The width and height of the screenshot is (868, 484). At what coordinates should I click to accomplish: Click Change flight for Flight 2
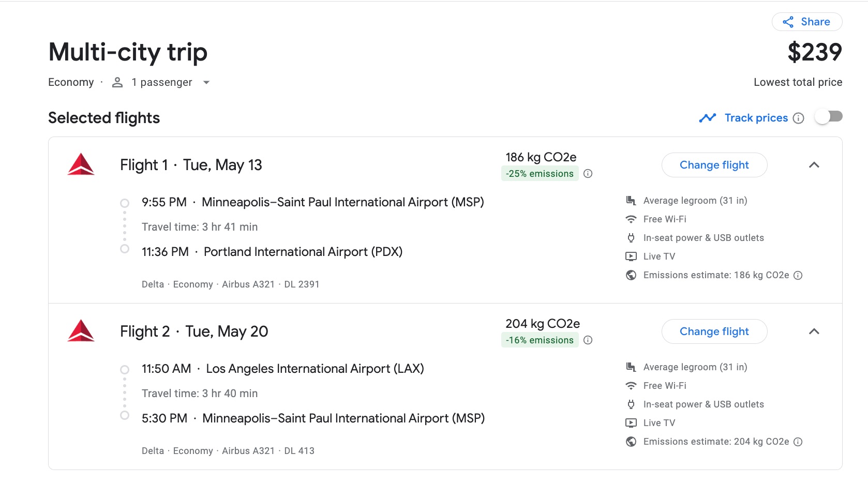[714, 331]
